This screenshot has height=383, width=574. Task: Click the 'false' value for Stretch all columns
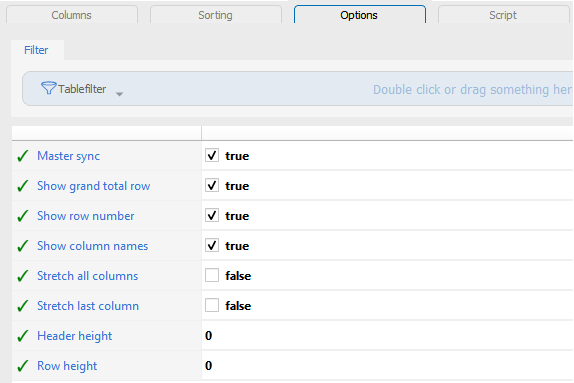point(238,276)
